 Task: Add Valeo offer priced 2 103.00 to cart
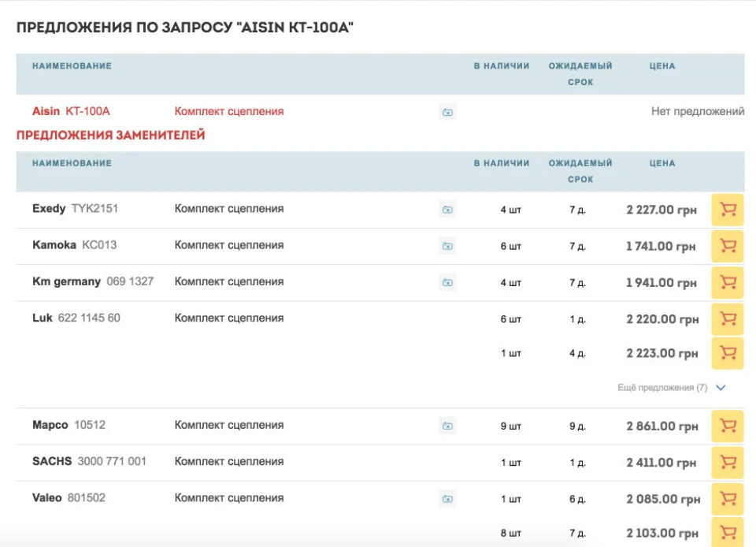click(728, 533)
